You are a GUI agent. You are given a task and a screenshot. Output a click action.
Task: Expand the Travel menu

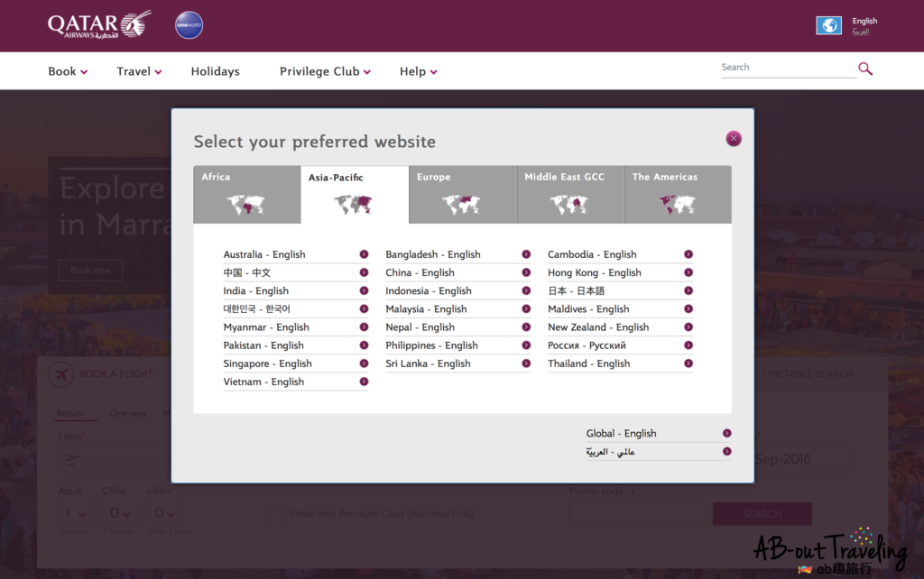139,71
